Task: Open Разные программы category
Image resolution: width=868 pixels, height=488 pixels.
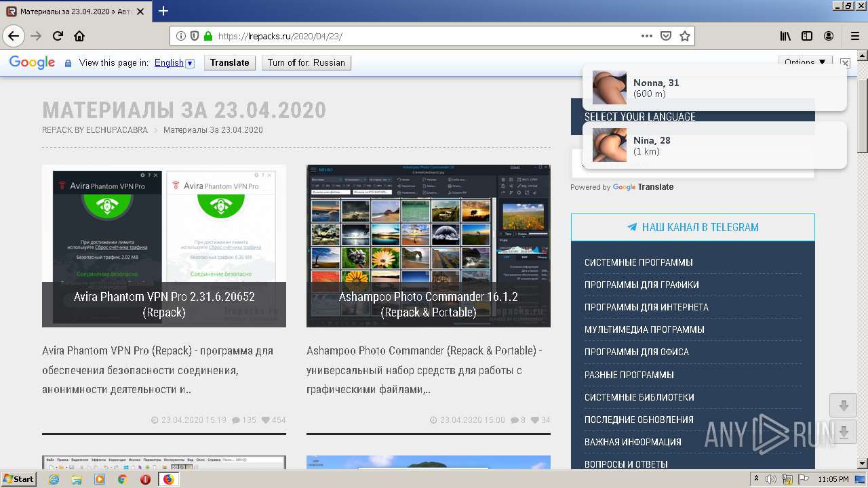Action: 629,375
